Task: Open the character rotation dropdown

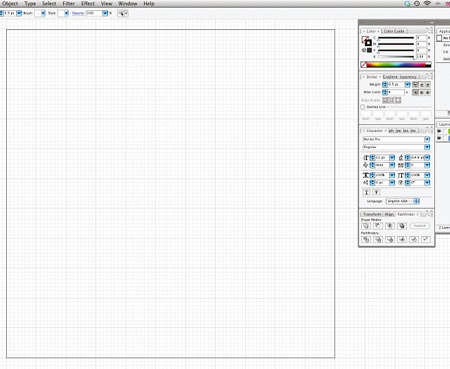Action: (x=427, y=183)
